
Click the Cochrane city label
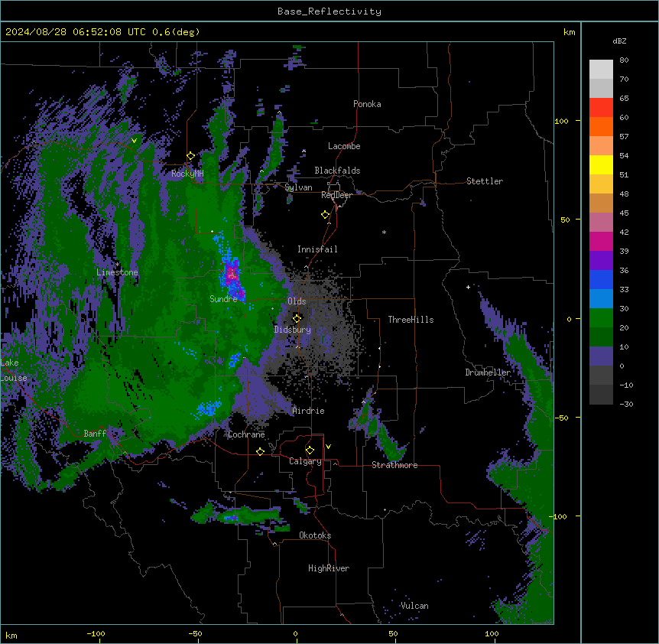click(x=246, y=434)
